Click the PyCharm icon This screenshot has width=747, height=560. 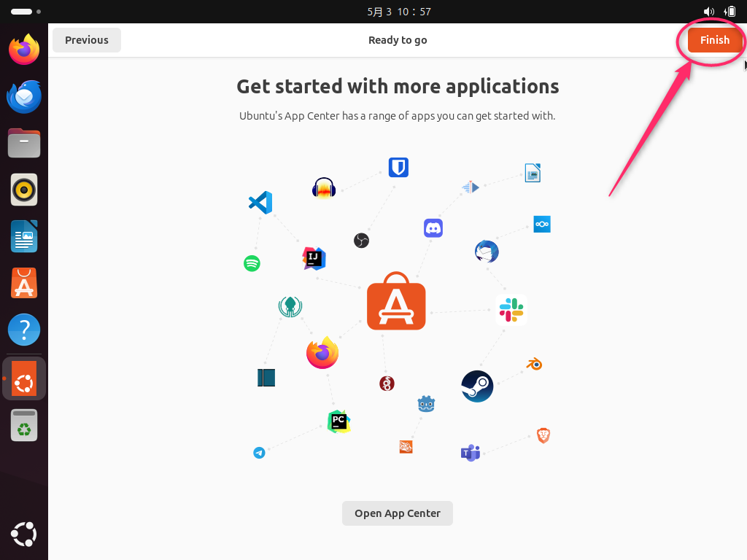pyautogui.click(x=338, y=422)
